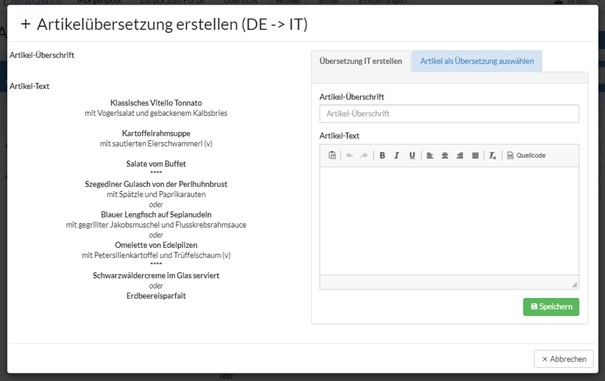Select 'mit Vogerlsalat und gebackenem Kalbsbries' line
The height and width of the screenshot is (381, 605).
(x=156, y=113)
